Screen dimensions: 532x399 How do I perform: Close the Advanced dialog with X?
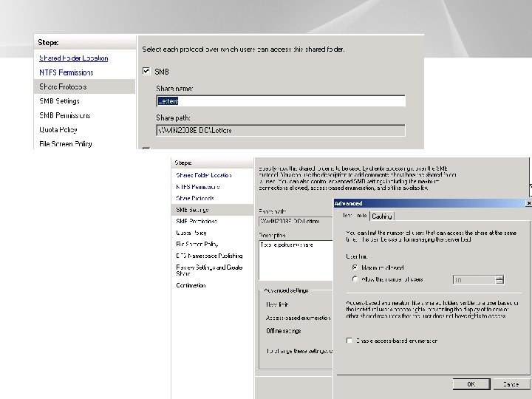528,203
